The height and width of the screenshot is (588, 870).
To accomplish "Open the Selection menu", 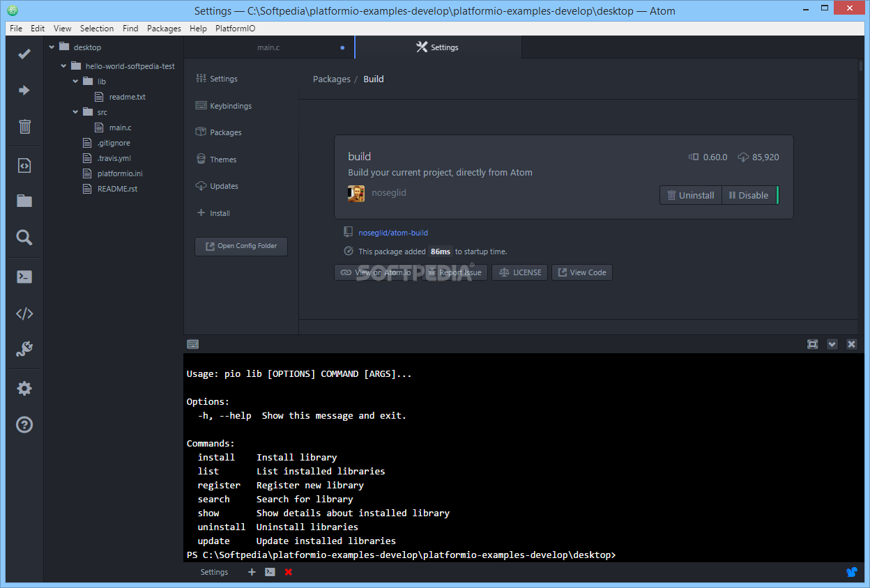I will [x=97, y=29].
